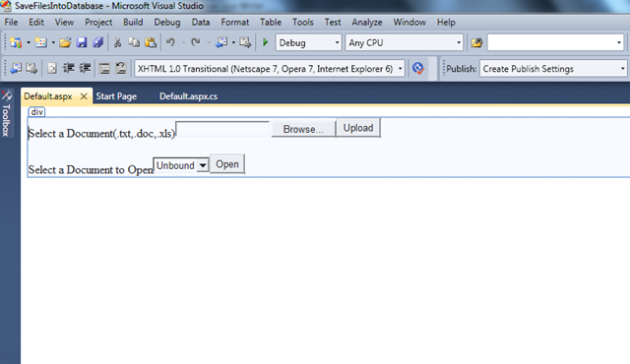Click the Find in Files icon
This screenshot has height=364, width=630.
click(476, 42)
